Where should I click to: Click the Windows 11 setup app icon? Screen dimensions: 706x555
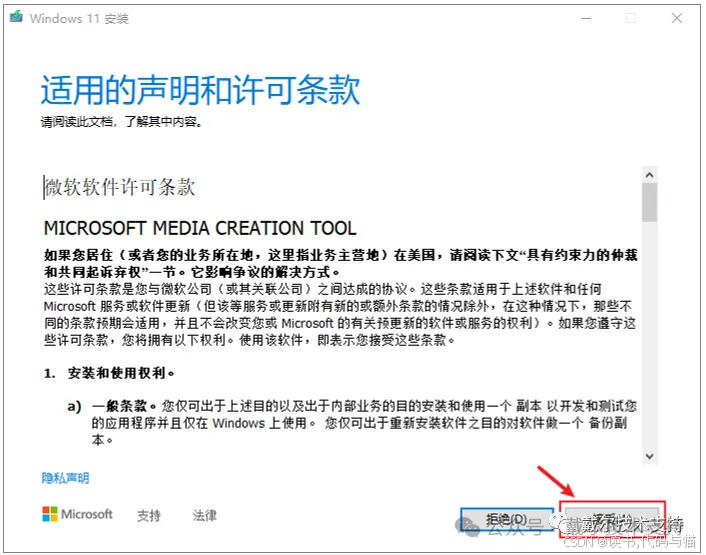(16, 17)
